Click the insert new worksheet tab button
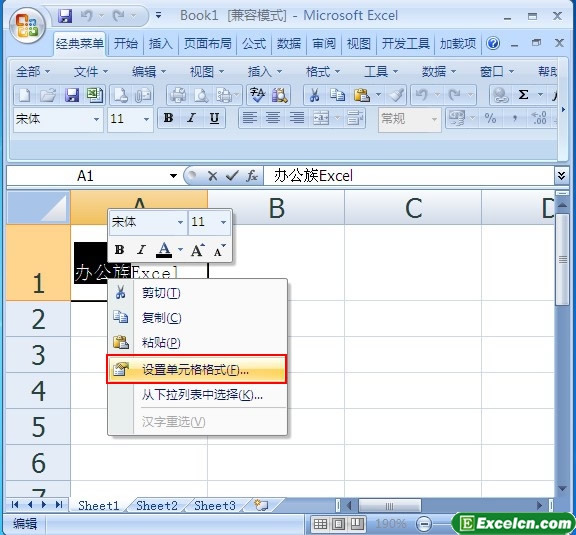Image resolution: width=576 pixels, height=535 pixels. pos(262,506)
